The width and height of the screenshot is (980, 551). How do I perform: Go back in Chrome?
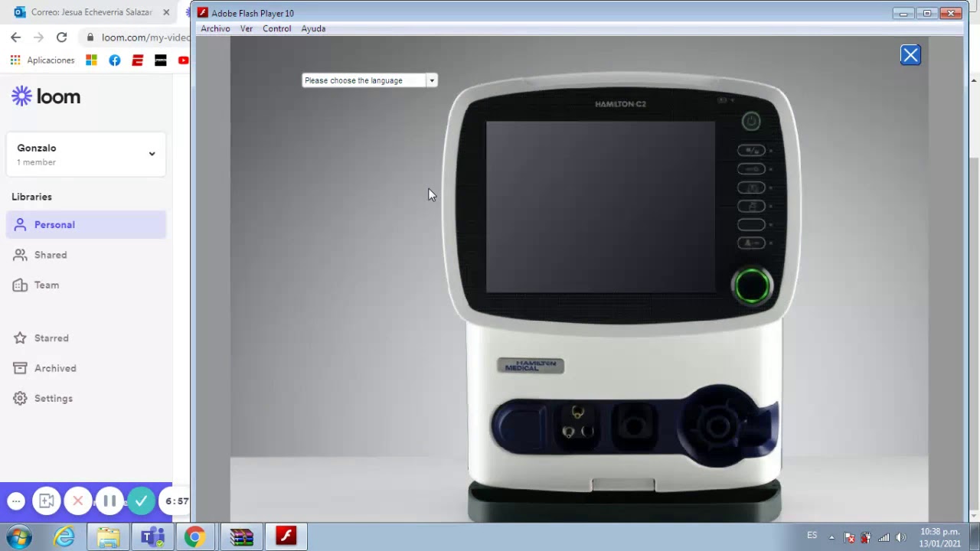pos(16,37)
